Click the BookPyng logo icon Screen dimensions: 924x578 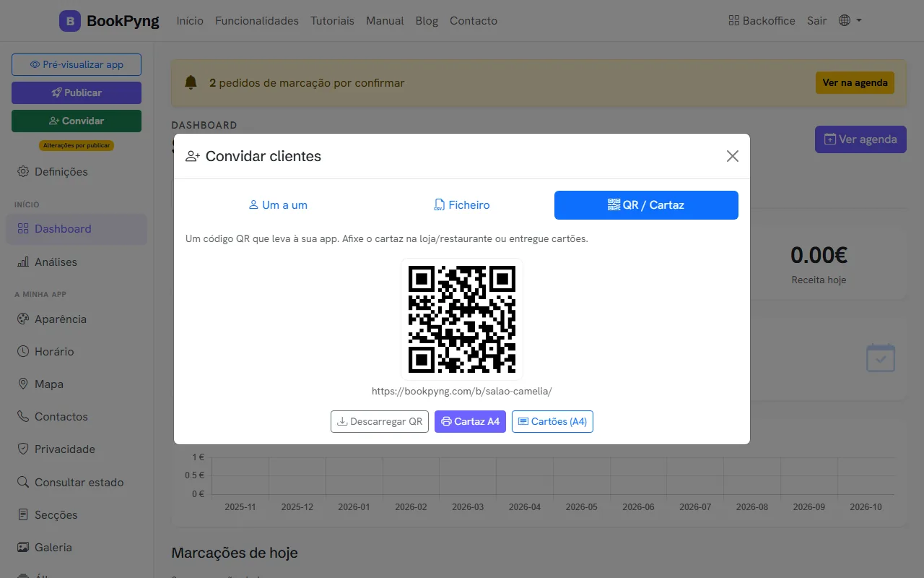click(70, 21)
